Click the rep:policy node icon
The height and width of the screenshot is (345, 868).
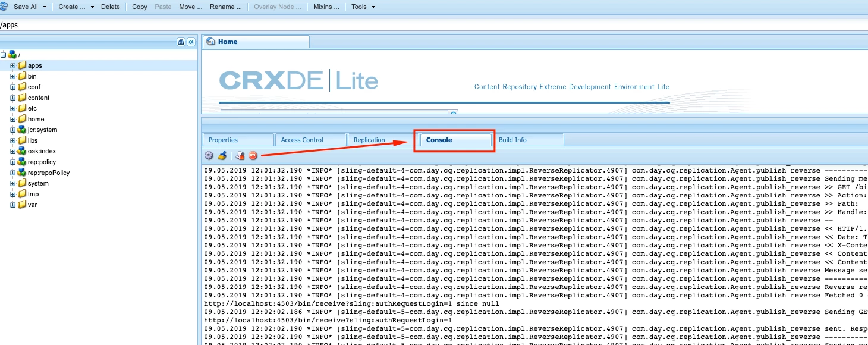point(22,162)
